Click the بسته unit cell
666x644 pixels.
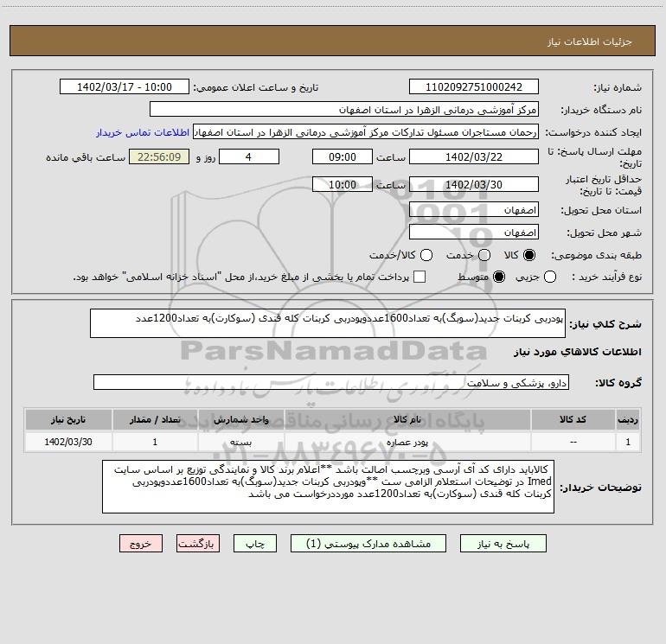point(240,442)
